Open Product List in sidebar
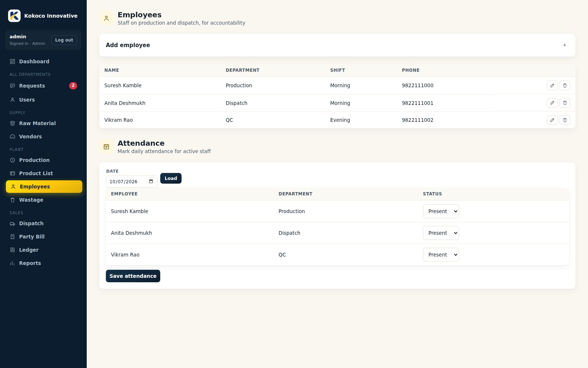The height and width of the screenshot is (368, 588). point(44,173)
